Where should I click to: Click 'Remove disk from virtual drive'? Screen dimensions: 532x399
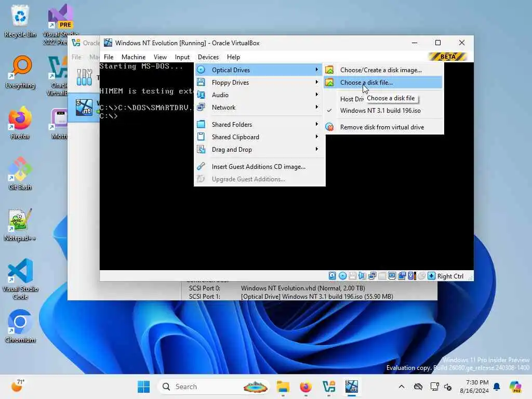click(x=384, y=127)
